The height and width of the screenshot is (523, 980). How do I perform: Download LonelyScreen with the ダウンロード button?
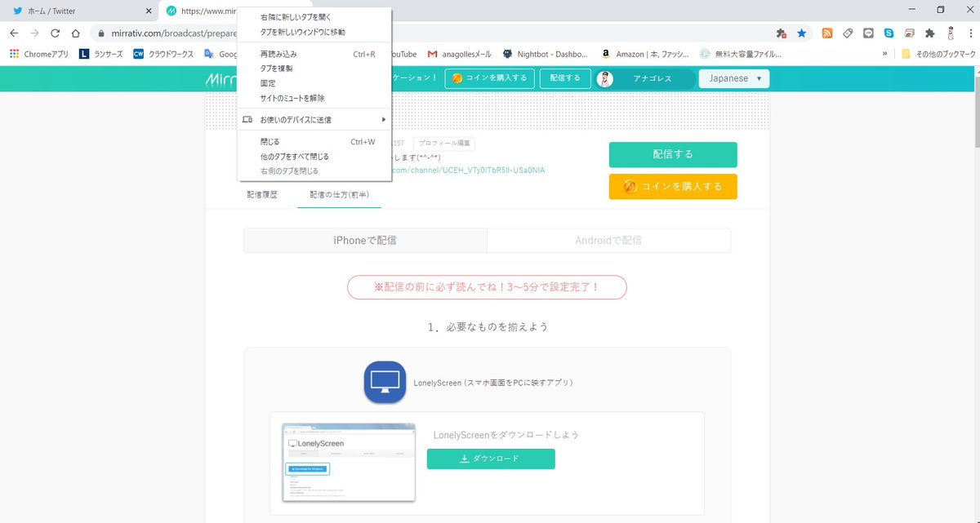[490, 459]
